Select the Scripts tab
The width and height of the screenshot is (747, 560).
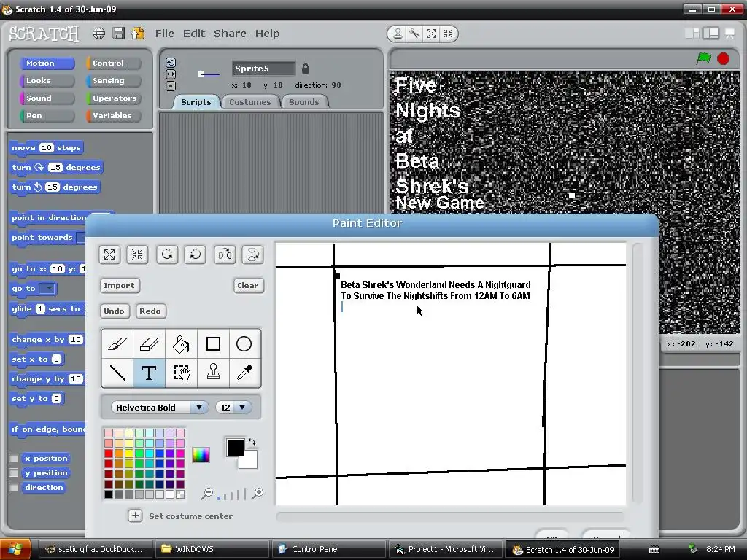point(196,102)
